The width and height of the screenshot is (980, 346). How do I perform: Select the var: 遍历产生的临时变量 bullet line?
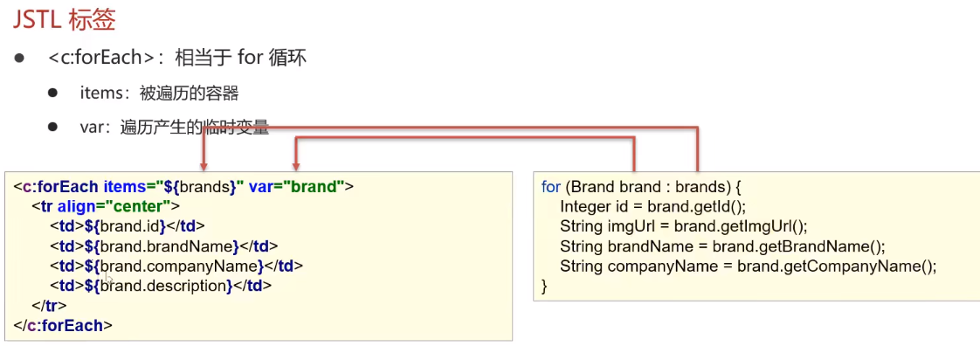(175, 128)
